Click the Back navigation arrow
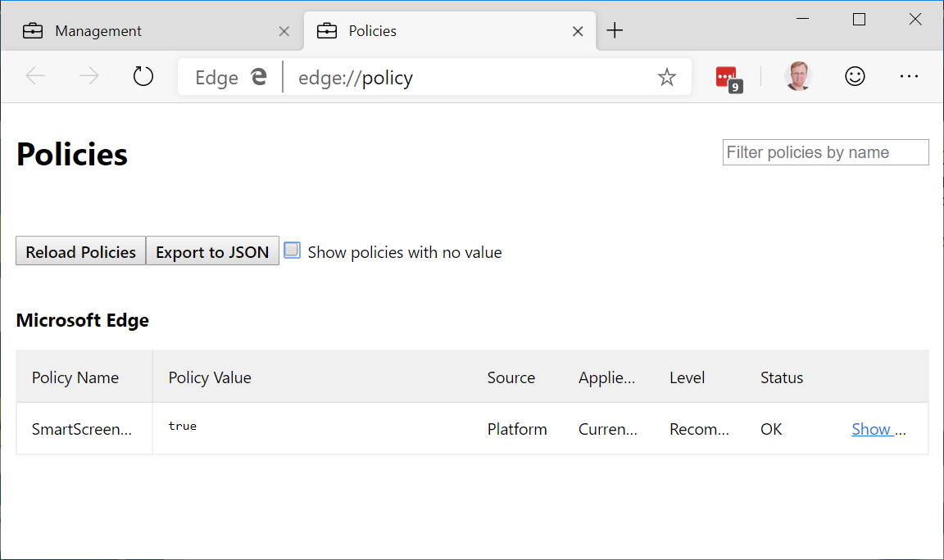 click(x=35, y=75)
